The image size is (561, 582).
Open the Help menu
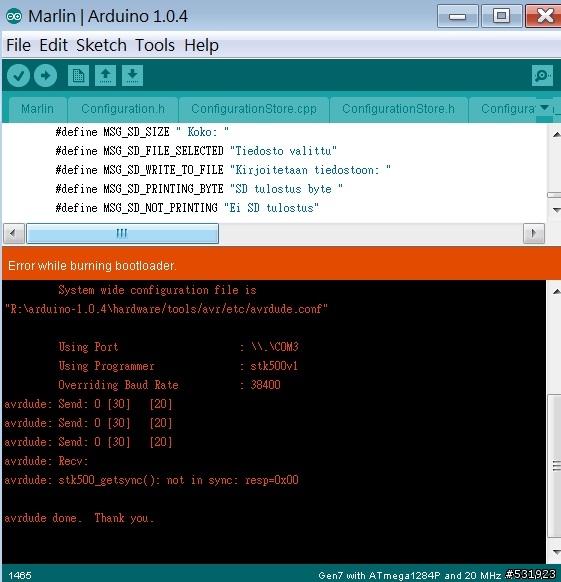coord(201,45)
